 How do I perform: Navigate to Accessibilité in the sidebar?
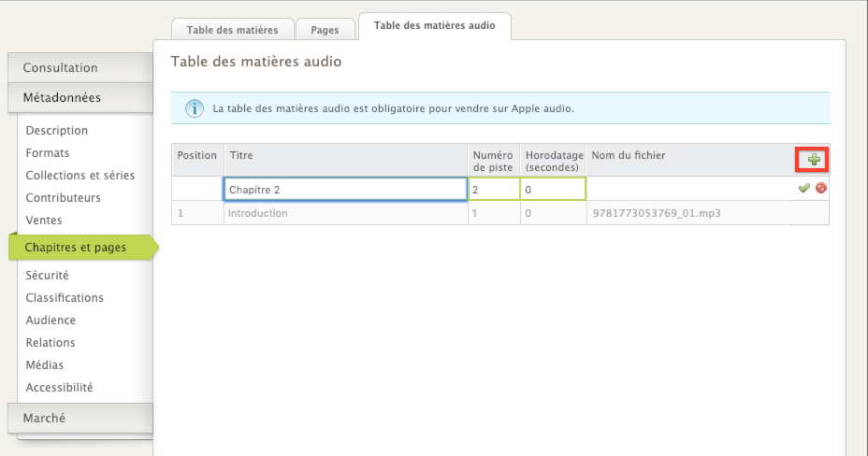(x=60, y=388)
